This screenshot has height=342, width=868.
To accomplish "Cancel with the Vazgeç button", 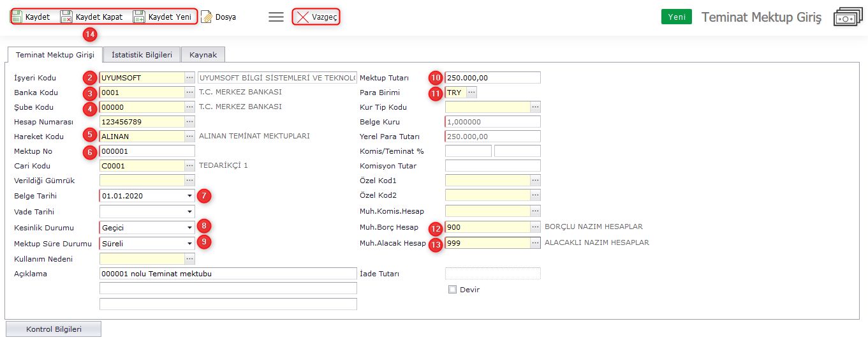I will (316, 17).
